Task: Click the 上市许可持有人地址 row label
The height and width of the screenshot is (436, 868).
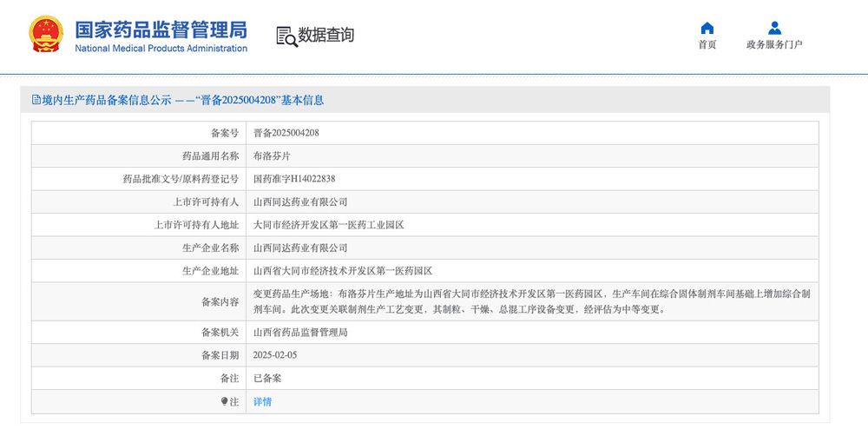Action: pyautogui.click(x=196, y=225)
